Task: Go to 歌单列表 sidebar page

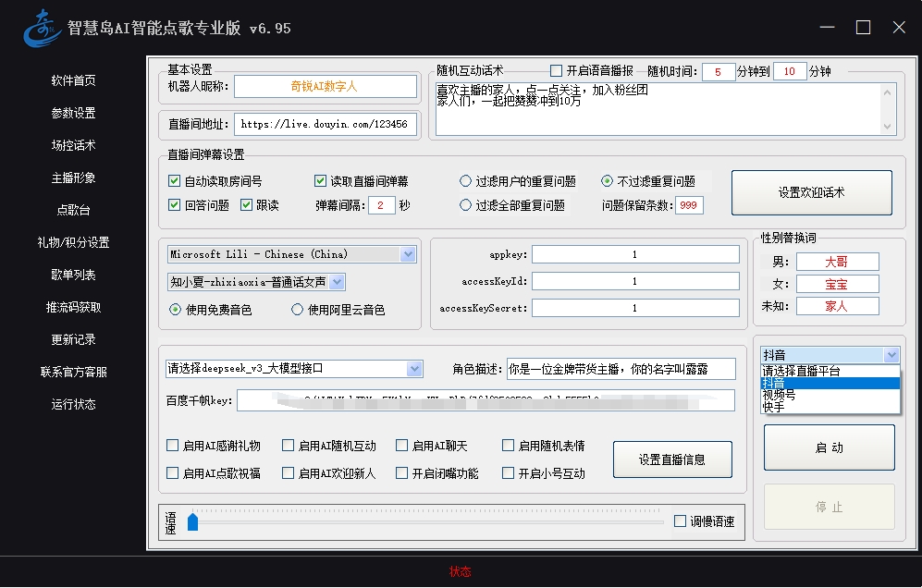Action: [74, 275]
